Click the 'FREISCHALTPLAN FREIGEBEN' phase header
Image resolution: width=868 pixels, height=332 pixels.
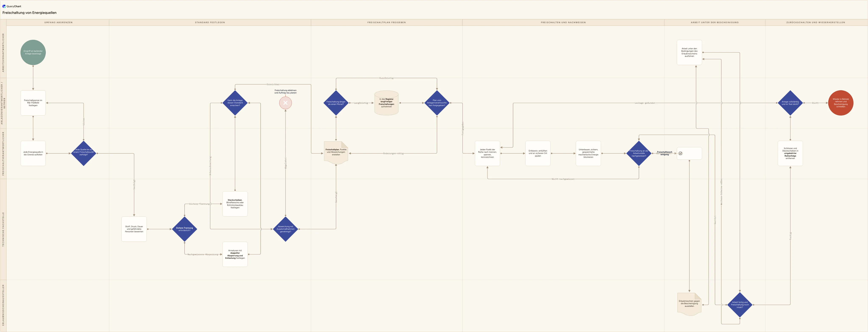tap(387, 23)
